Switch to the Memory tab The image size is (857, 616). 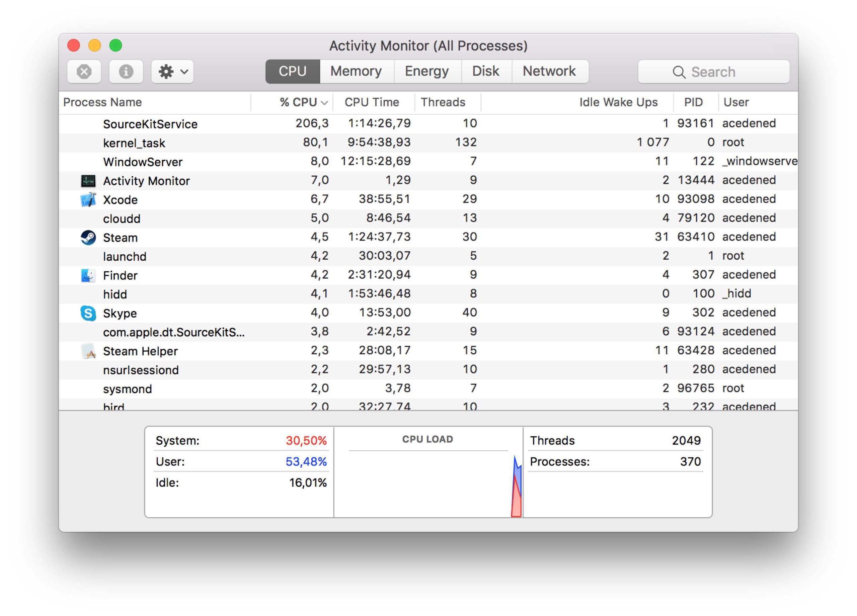click(x=356, y=71)
